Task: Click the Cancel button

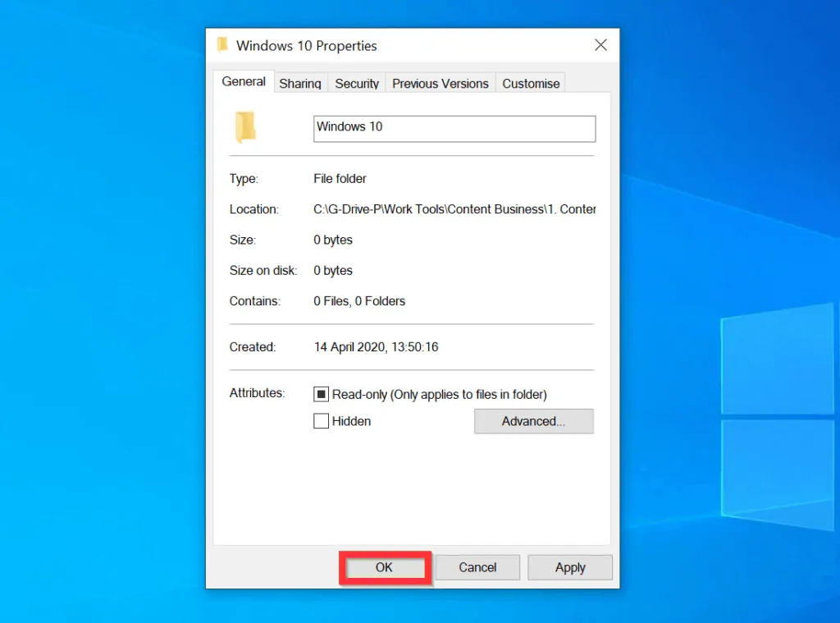Action: click(x=477, y=567)
